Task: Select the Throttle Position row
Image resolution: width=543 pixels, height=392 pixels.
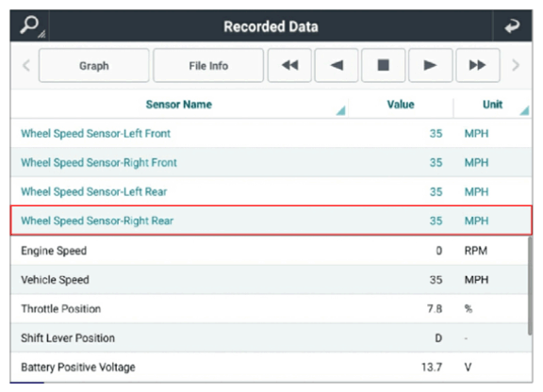Action: click(x=271, y=309)
